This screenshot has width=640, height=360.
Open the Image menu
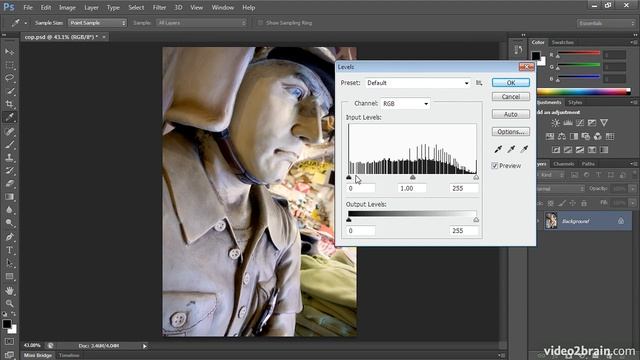click(x=67, y=7)
